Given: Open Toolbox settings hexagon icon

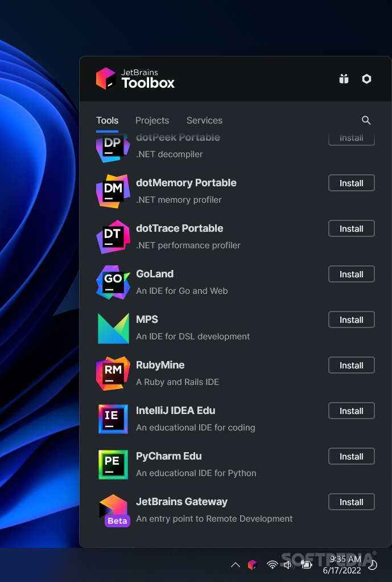Looking at the screenshot, I should pyautogui.click(x=366, y=79).
